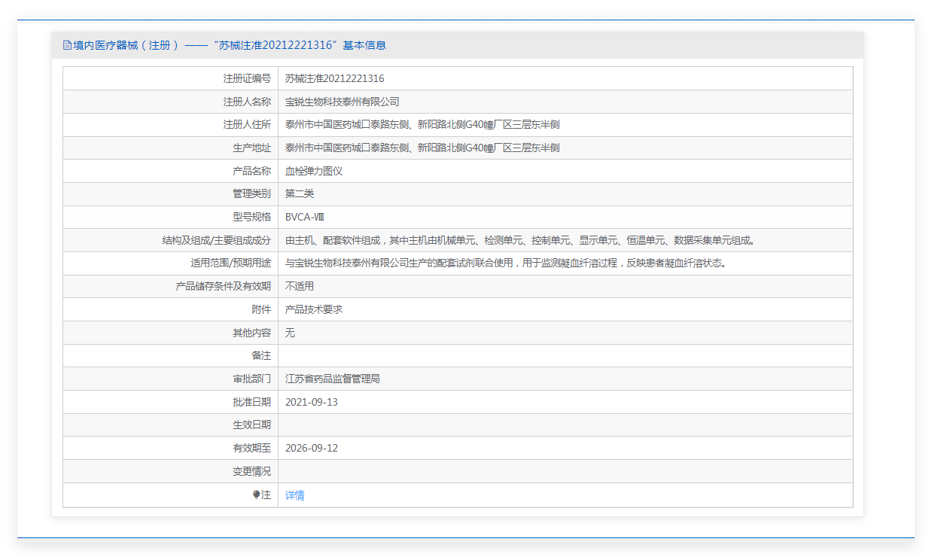Click the 备注 row label

pos(261,355)
